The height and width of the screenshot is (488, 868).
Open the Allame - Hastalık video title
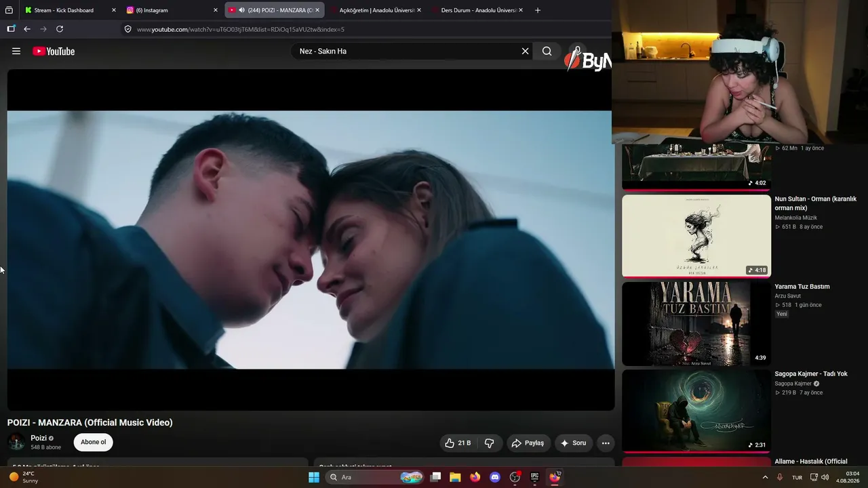811,462
